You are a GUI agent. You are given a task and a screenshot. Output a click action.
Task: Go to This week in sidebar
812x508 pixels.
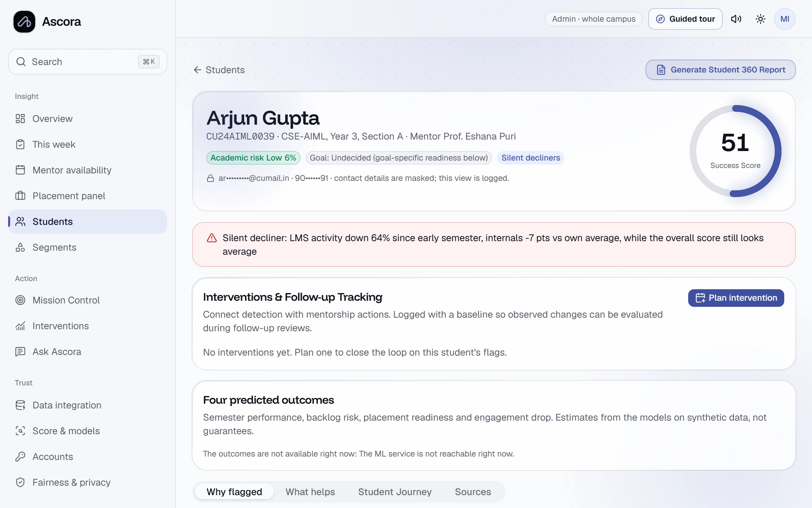coord(88,144)
